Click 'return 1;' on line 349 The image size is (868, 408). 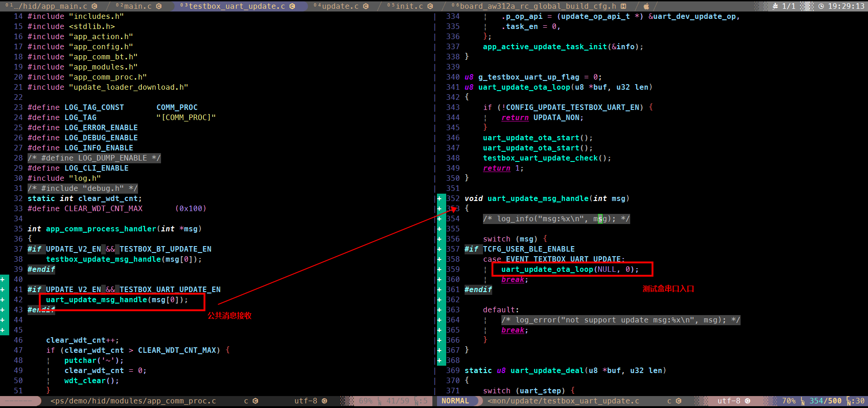coord(504,168)
